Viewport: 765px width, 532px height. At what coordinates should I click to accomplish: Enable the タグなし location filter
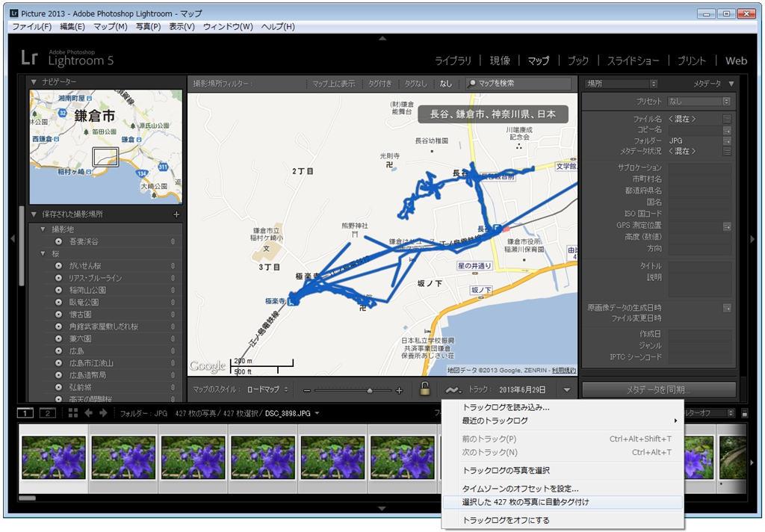tap(415, 84)
